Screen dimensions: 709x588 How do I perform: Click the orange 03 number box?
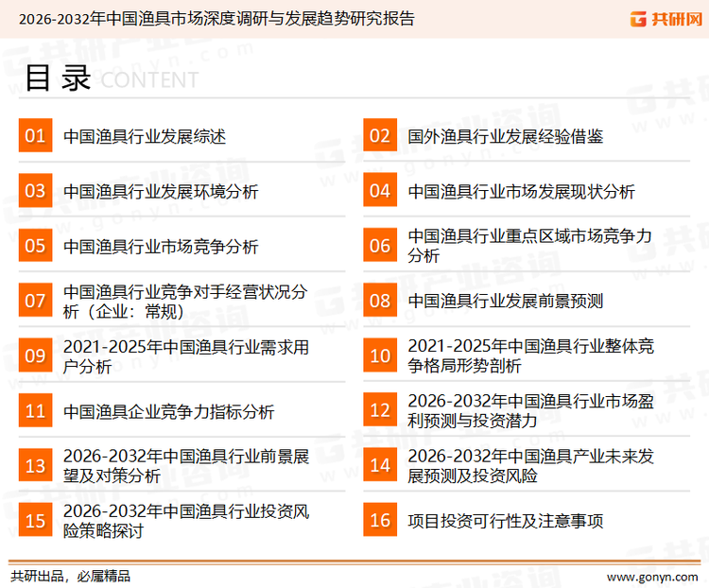pyautogui.click(x=35, y=190)
